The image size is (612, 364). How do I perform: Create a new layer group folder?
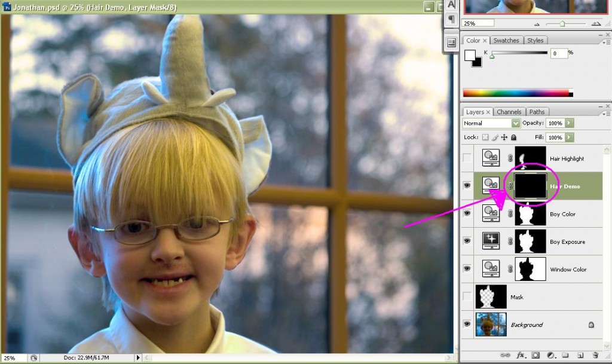tap(565, 356)
